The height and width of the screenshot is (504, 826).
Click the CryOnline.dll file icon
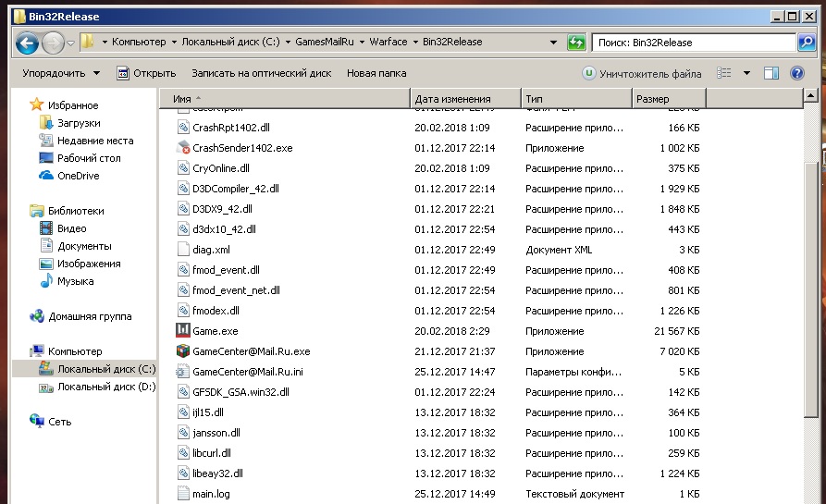tap(183, 168)
